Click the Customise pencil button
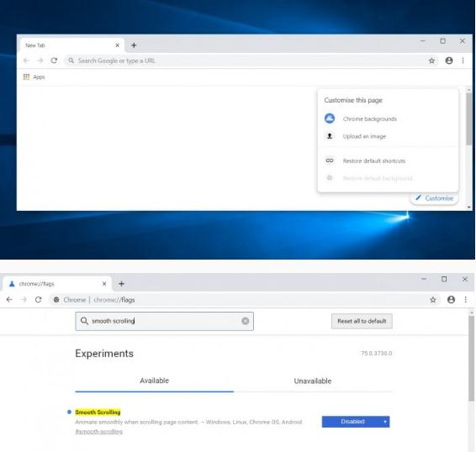Image resolution: width=476 pixels, height=452 pixels. click(434, 198)
